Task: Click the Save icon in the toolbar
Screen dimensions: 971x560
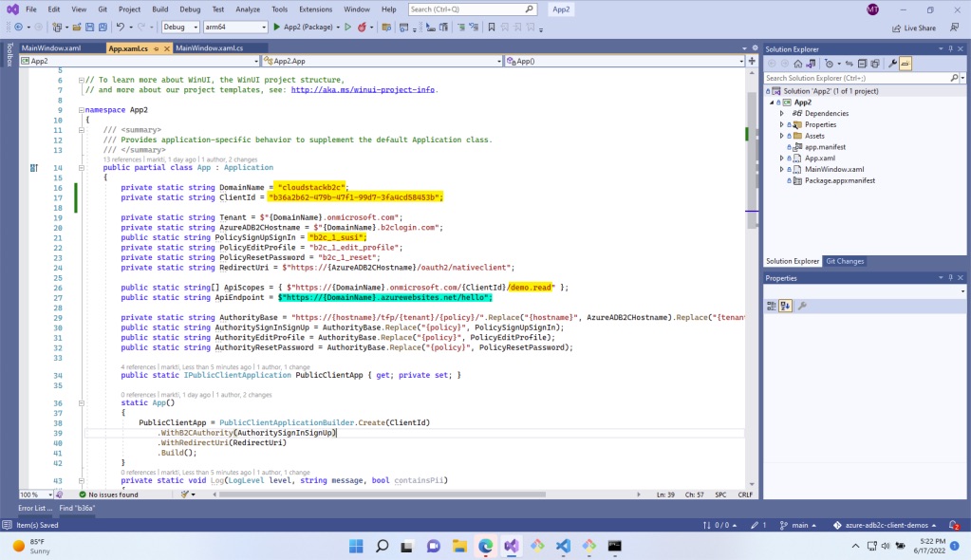Action: pos(90,28)
